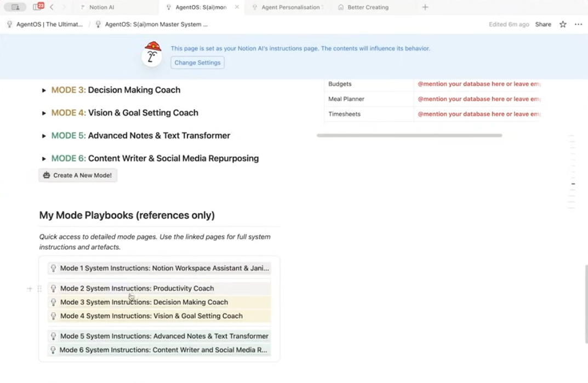This screenshot has width=588, height=383.
Task: Click the inbox icon with 23 badge
Action: tap(38, 7)
